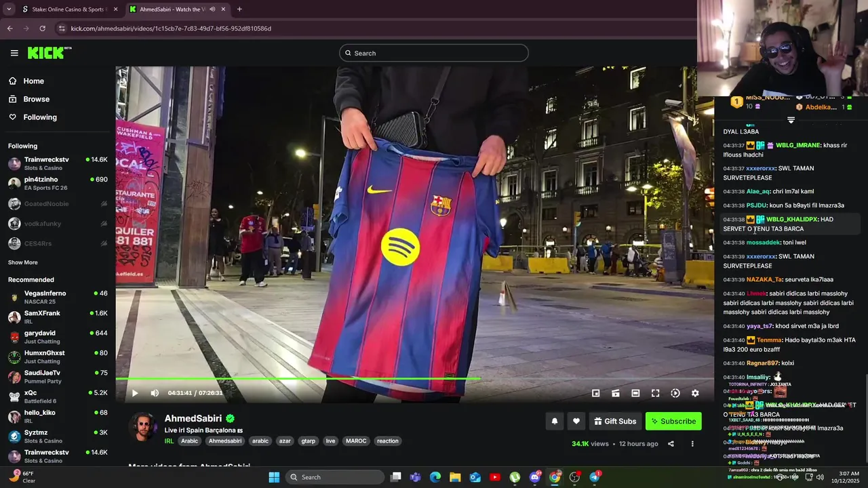Viewport: 868px width, 488px height.
Task: Mute audio on Kick browser tab
Action: (212, 9)
